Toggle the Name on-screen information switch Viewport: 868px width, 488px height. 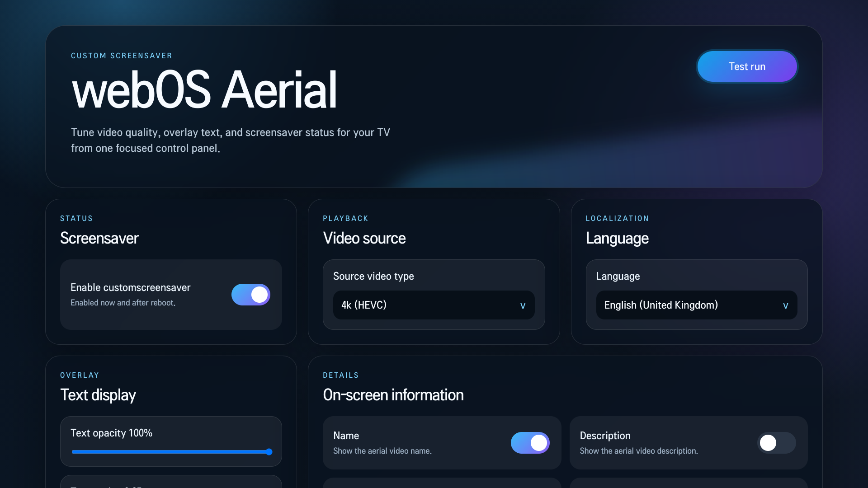[530, 443]
